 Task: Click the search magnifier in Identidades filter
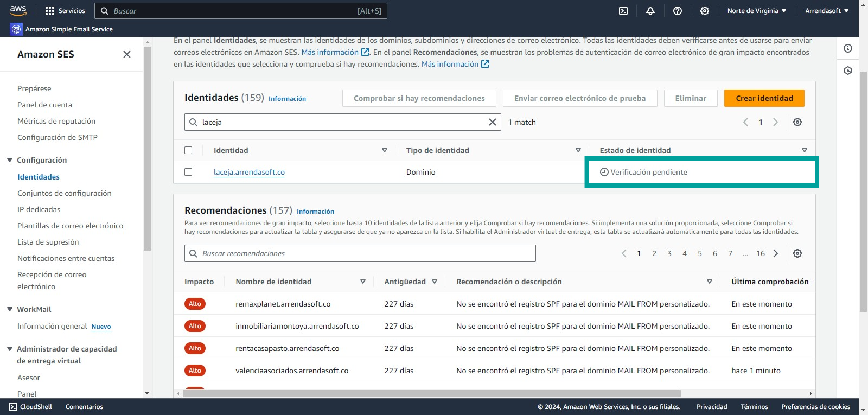coord(193,122)
